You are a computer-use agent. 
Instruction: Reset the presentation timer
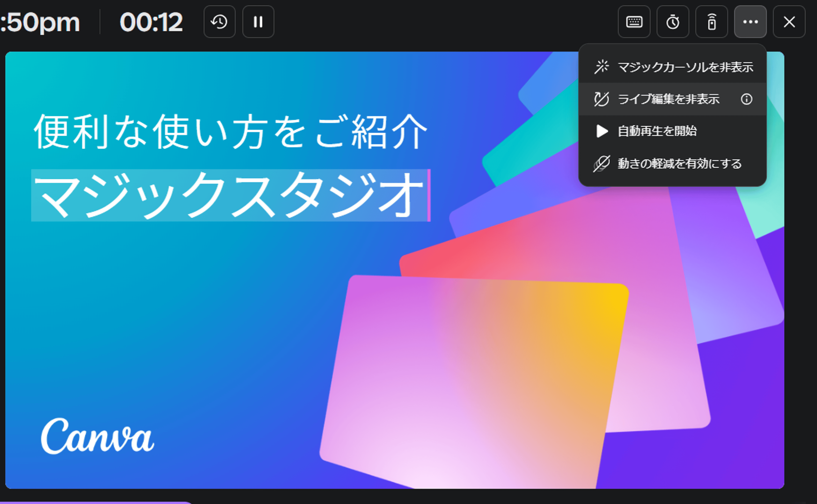pos(219,22)
